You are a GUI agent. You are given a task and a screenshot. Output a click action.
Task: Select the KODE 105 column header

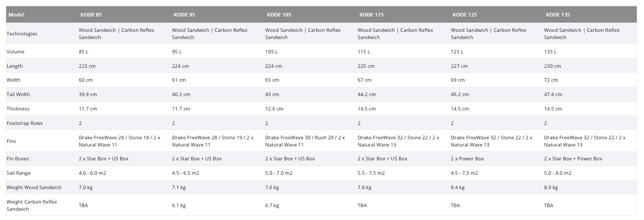pyautogui.click(x=279, y=15)
